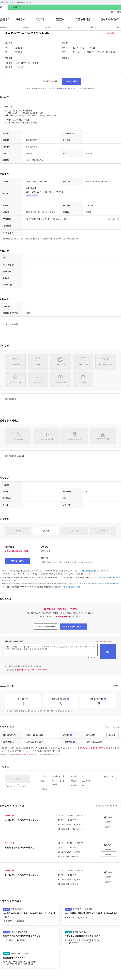Click the top 고용24 입사지원 button
Screen dimensions: 121x980
[x=72, y=81]
